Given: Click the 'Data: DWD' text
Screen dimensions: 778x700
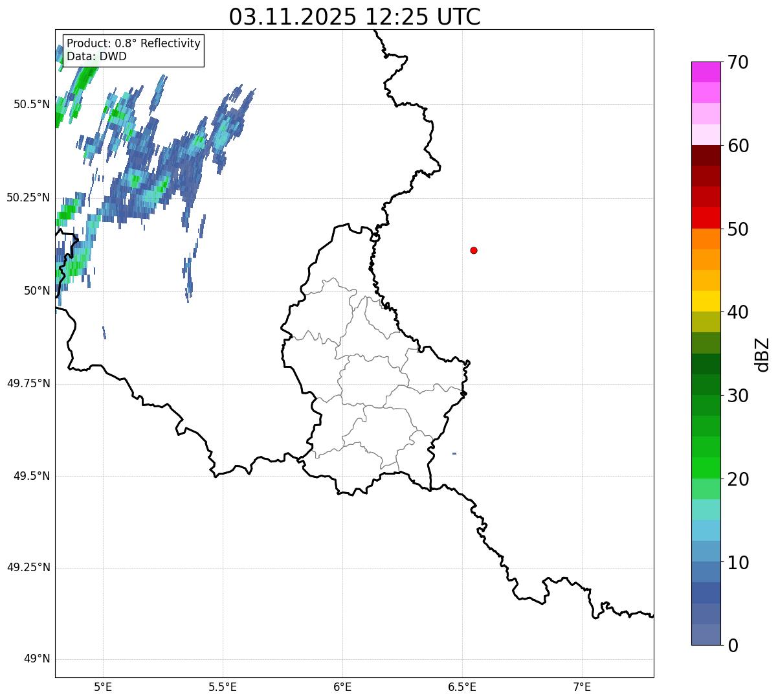Looking at the screenshot, I should pos(96,56).
